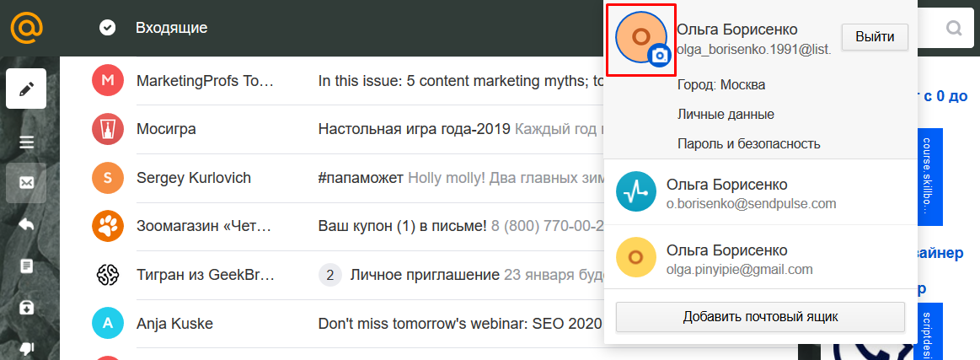The height and width of the screenshot is (360, 980).
Task: Open Пароль и безопасность menu item
Action: (x=748, y=143)
